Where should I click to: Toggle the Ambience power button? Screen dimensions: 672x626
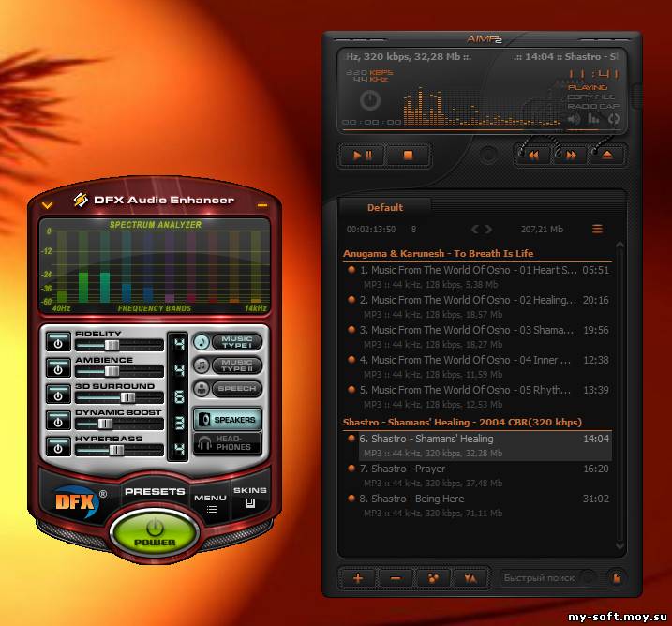[58, 367]
